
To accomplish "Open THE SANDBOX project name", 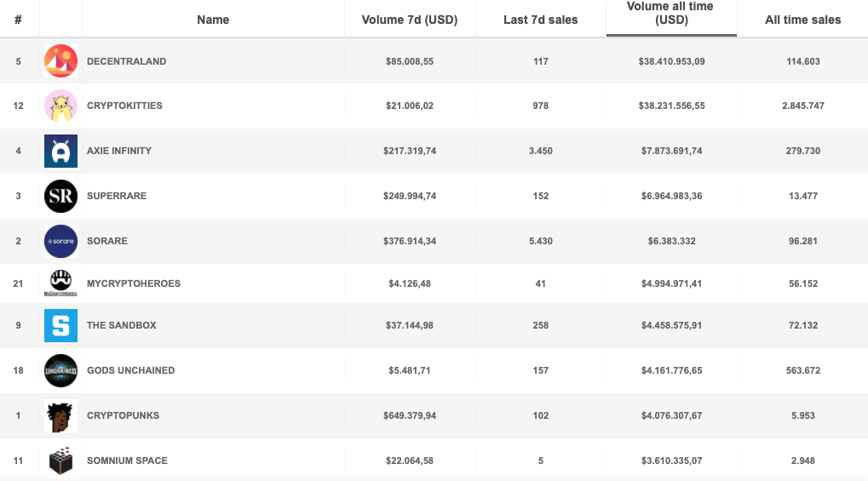I will 121,325.
